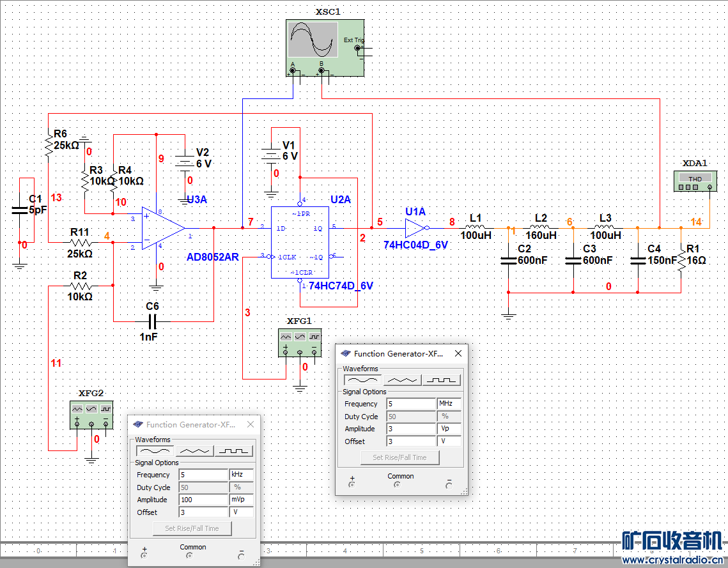Select the XFG1 function generator symbol

[300, 342]
